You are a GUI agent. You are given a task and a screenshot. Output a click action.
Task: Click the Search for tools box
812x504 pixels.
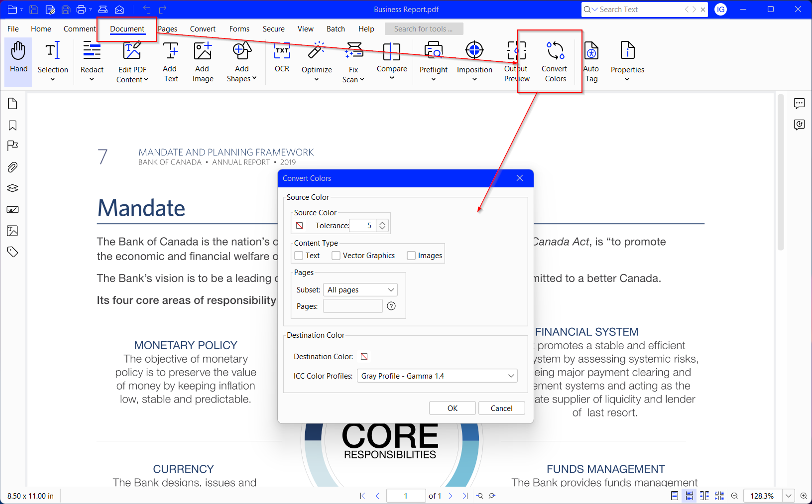coord(424,29)
